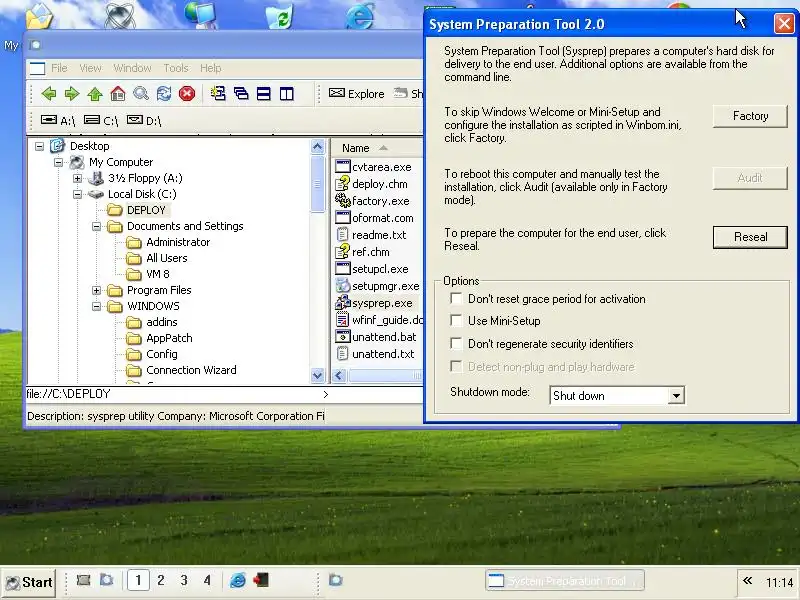This screenshot has width=800, height=600.
Task: Check Don't reset grace period for activation
Action: 456,298
